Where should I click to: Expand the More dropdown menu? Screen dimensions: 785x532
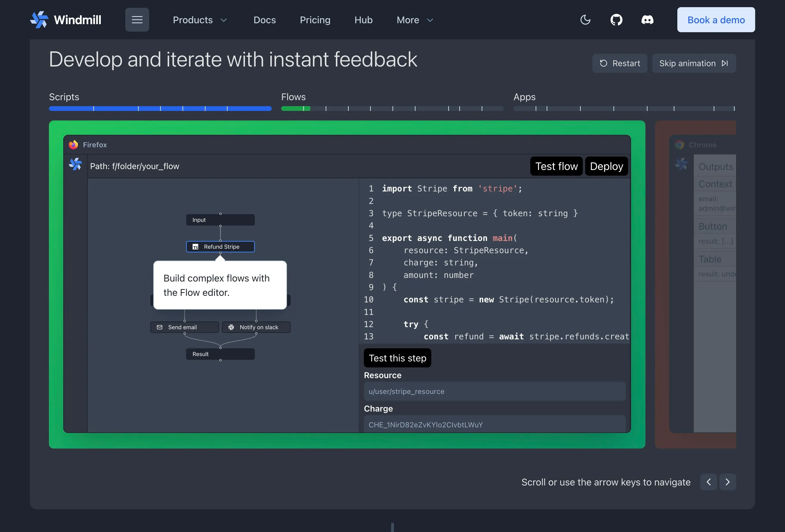pos(415,20)
